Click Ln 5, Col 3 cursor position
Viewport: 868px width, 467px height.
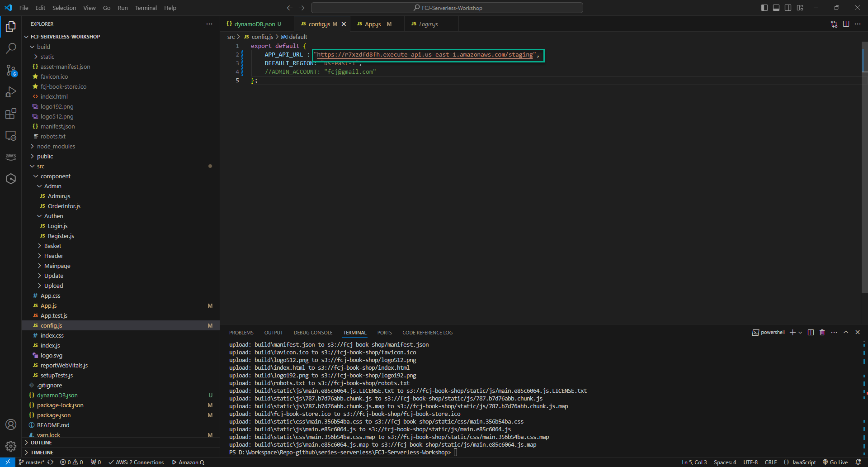tap(694, 462)
